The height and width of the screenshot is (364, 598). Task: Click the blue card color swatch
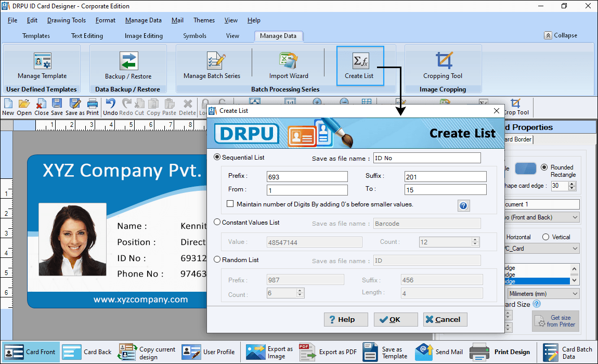(x=525, y=168)
